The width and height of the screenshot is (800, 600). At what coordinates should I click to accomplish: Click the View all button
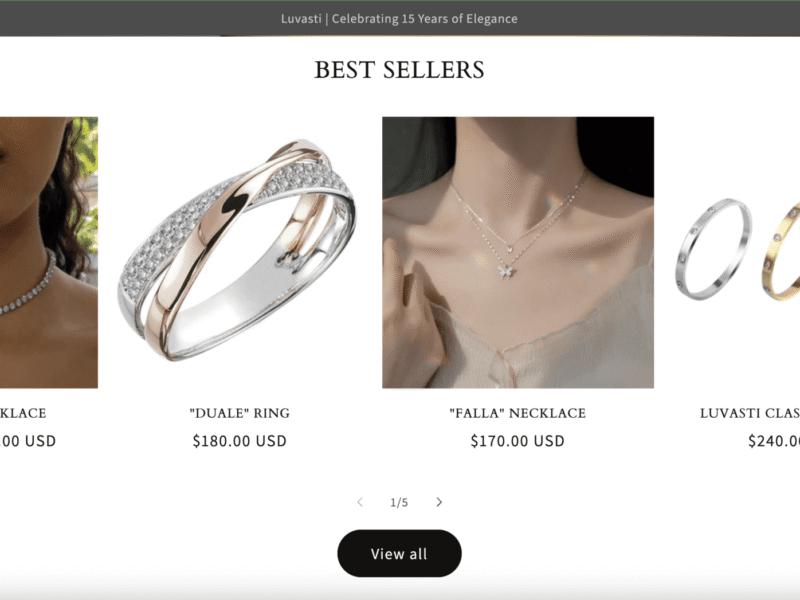tap(399, 554)
